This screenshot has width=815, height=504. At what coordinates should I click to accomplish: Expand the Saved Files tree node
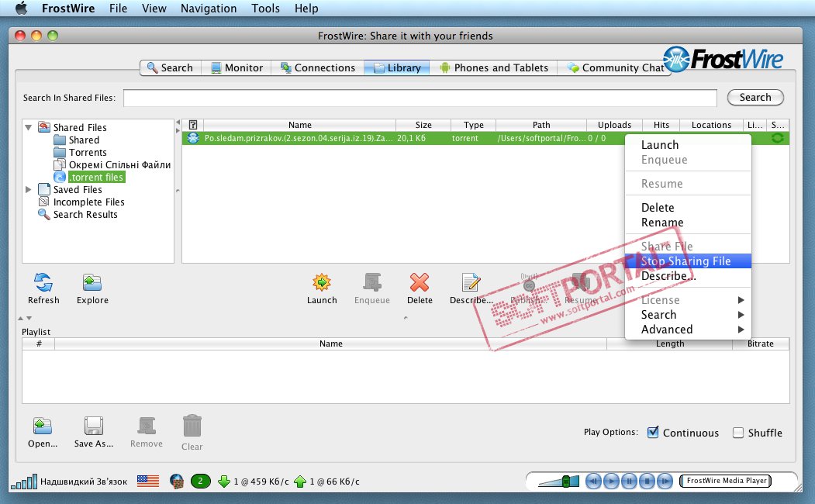(x=29, y=190)
